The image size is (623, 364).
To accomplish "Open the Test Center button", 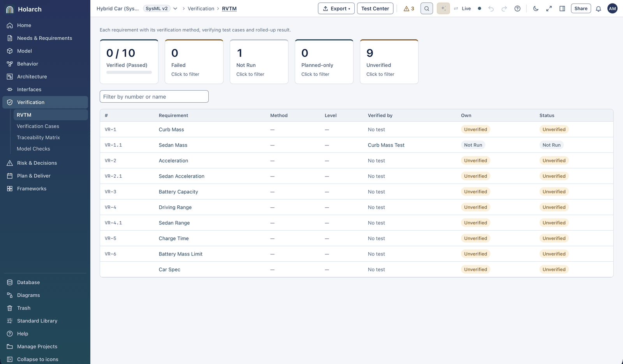I will pyautogui.click(x=375, y=9).
